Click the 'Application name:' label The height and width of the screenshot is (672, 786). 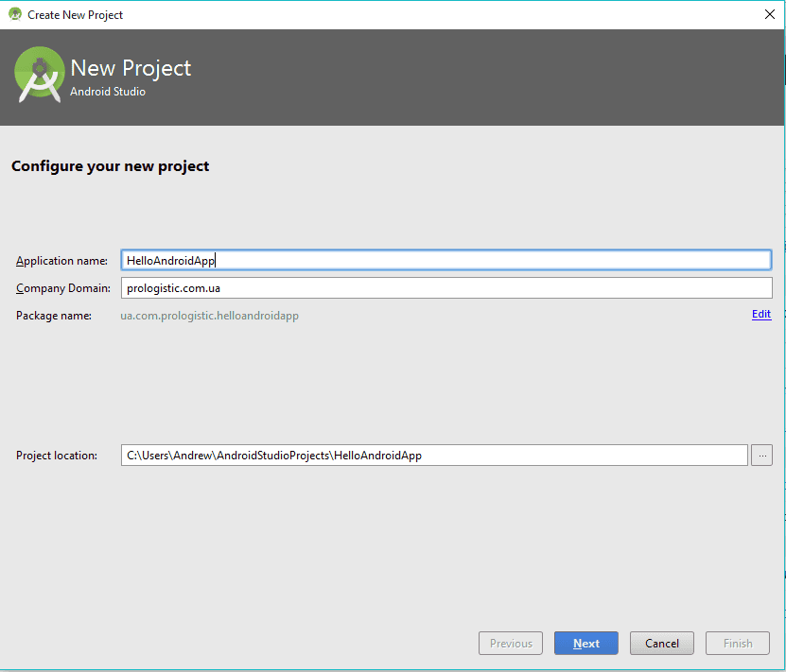pos(61,261)
